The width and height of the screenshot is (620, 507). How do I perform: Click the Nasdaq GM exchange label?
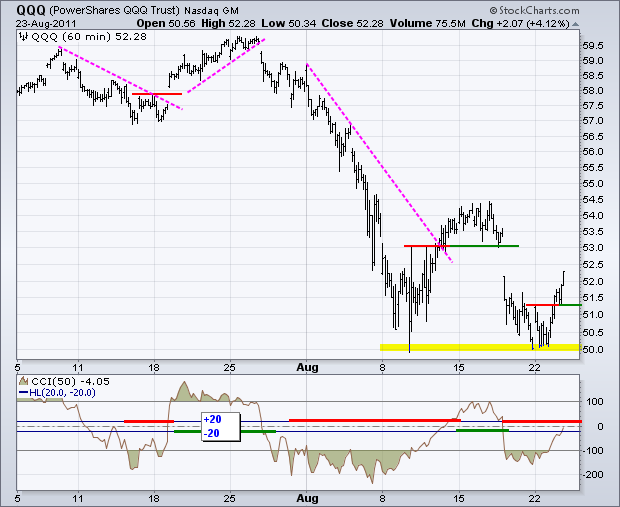click(x=212, y=11)
